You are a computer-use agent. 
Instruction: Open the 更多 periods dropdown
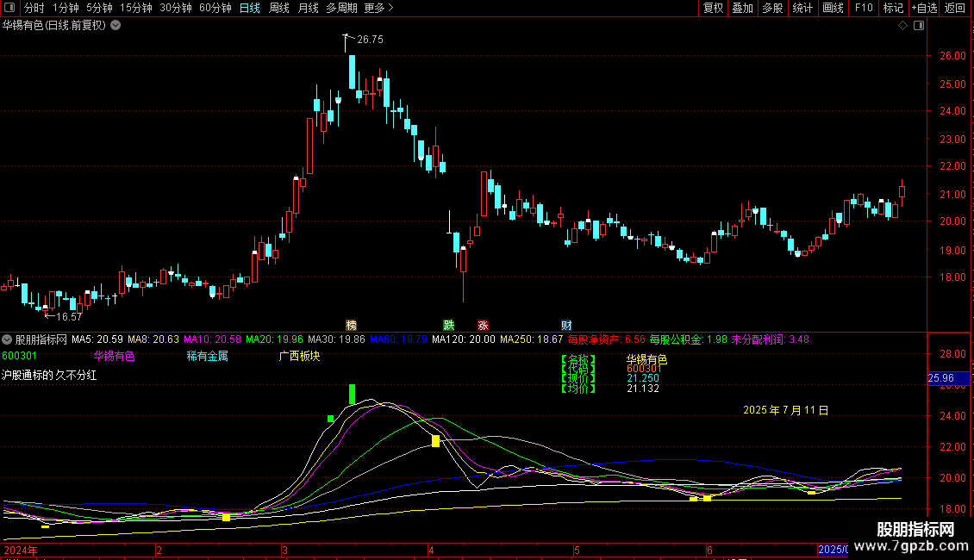pos(378,9)
